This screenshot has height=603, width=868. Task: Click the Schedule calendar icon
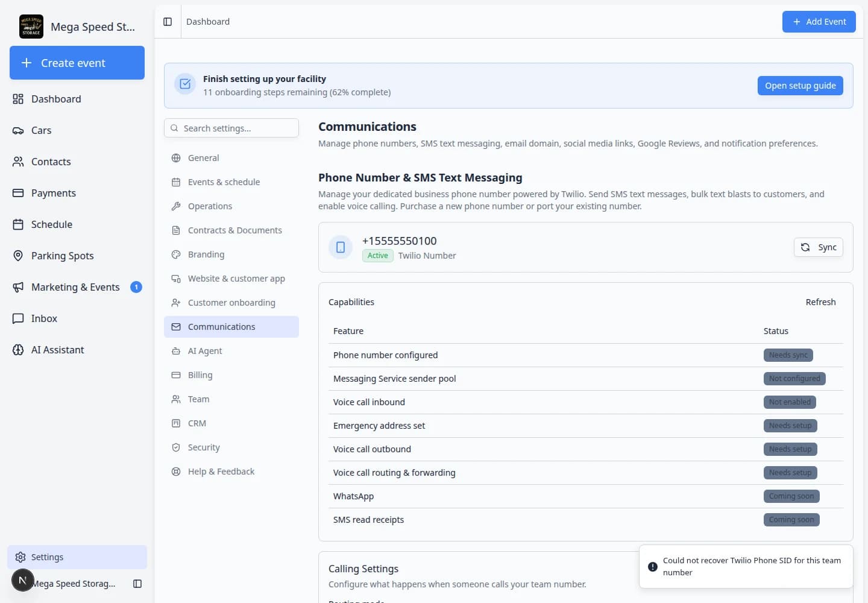pyautogui.click(x=18, y=224)
